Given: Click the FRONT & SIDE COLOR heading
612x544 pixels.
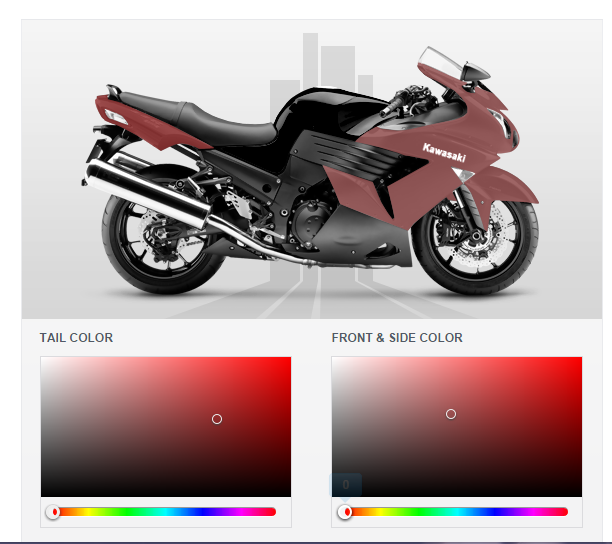Looking at the screenshot, I should click(x=397, y=338).
